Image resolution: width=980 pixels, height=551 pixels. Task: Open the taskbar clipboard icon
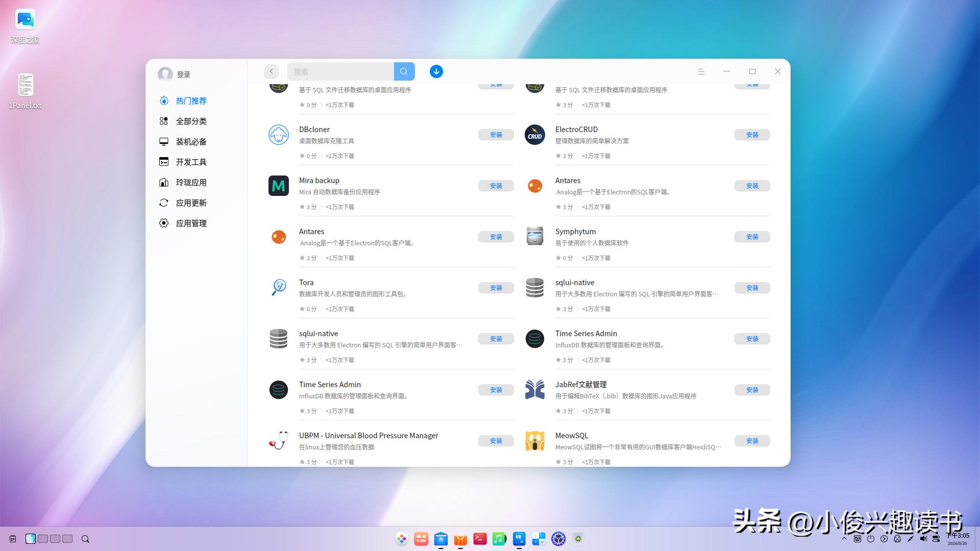click(x=13, y=539)
